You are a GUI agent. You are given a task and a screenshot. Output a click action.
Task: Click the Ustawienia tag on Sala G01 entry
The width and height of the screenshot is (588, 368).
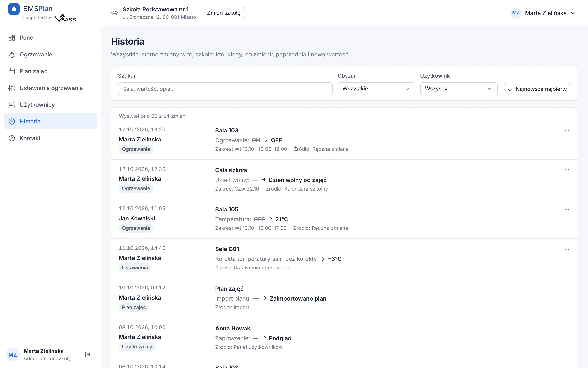(135, 268)
